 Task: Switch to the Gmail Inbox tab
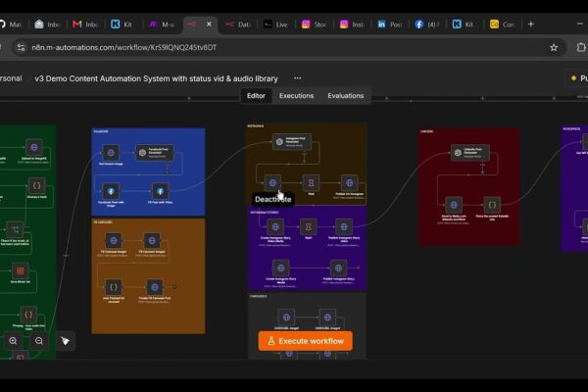(85, 24)
